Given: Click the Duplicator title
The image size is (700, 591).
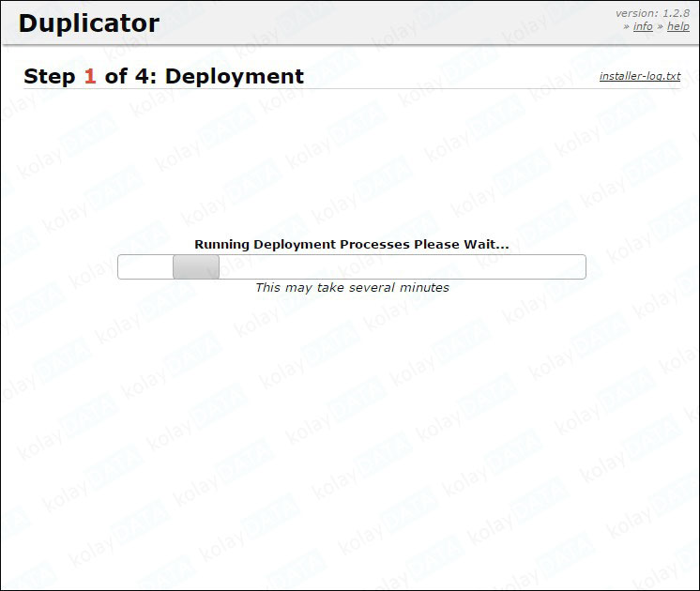Looking at the screenshot, I should pos(89,23).
